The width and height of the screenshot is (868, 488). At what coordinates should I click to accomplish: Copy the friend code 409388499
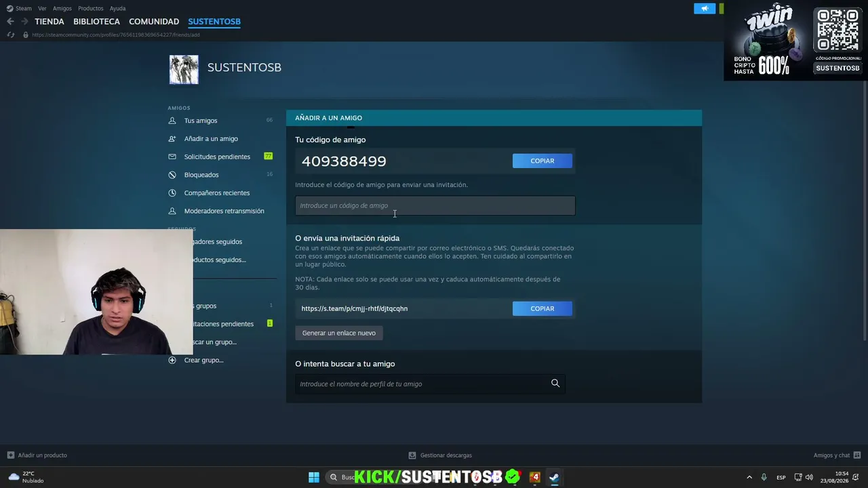click(x=542, y=161)
